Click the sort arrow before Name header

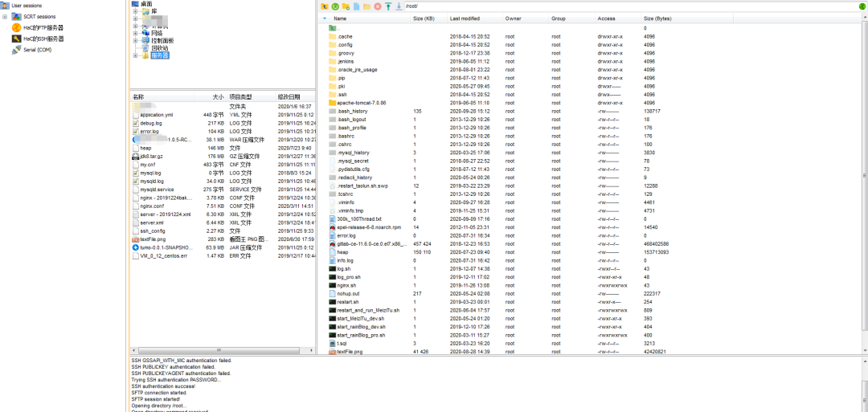pyautogui.click(x=325, y=18)
